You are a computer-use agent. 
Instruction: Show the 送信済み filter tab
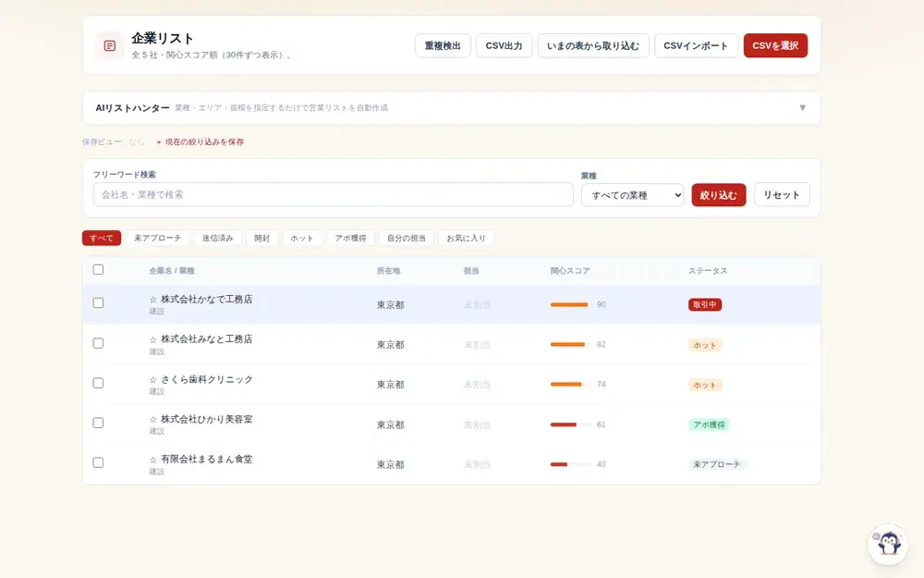tap(217, 238)
